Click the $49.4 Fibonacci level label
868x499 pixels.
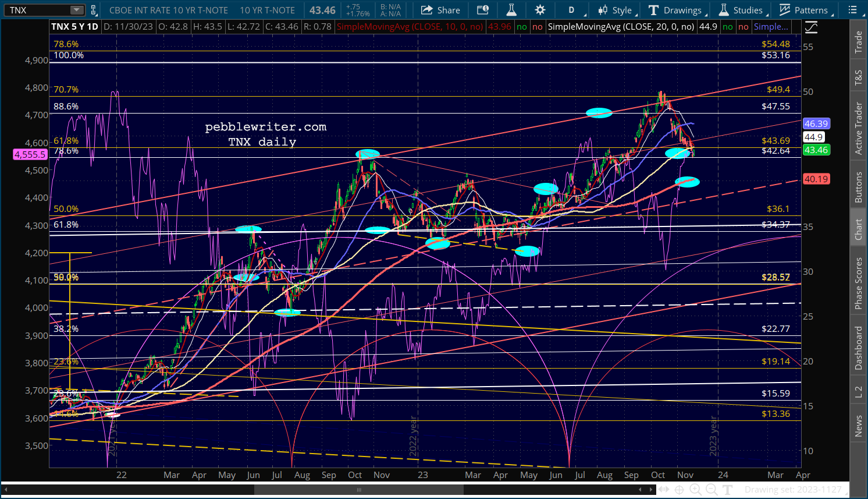778,90
